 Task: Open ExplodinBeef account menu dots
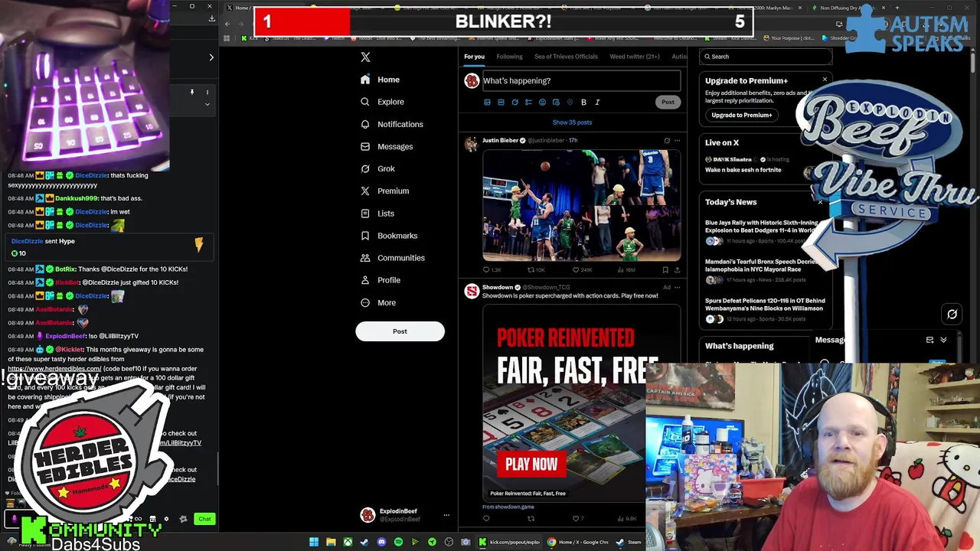click(x=446, y=515)
